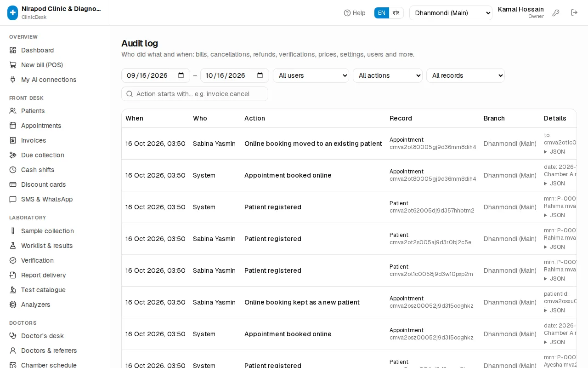588x368 pixels.
Task: Open the All actions filter dropdown
Action: [x=388, y=75]
